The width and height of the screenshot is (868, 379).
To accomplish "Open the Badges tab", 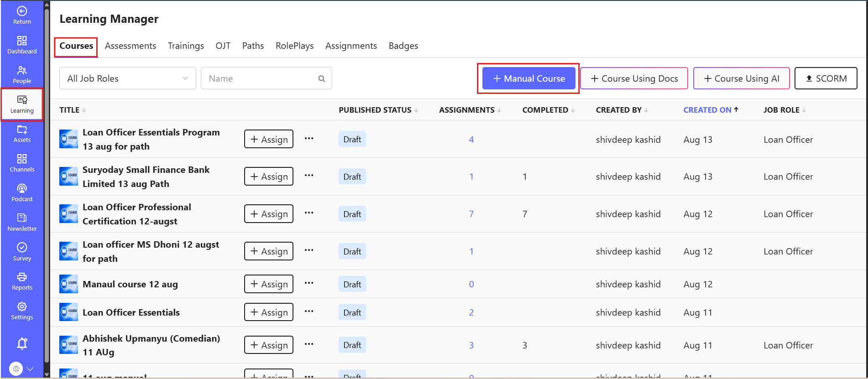I will click(x=403, y=46).
